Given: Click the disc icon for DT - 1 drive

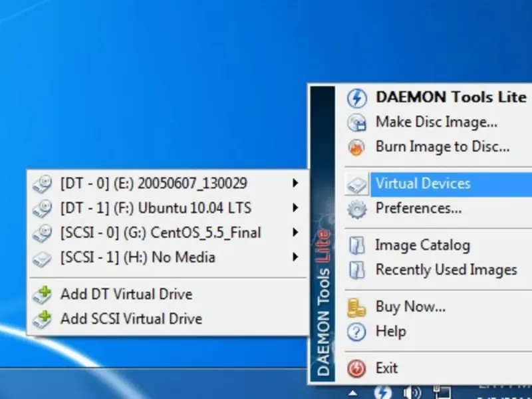Looking at the screenshot, I should point(43,208).
